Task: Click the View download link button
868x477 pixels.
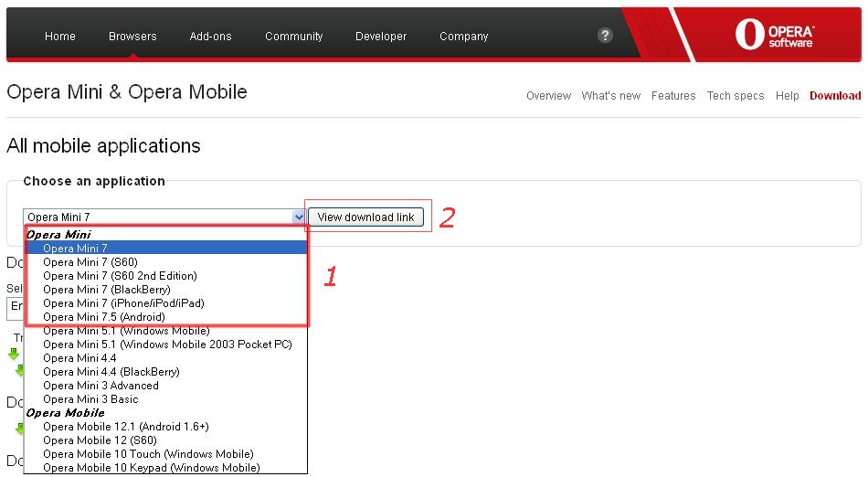Action: (x=365, y=217)
